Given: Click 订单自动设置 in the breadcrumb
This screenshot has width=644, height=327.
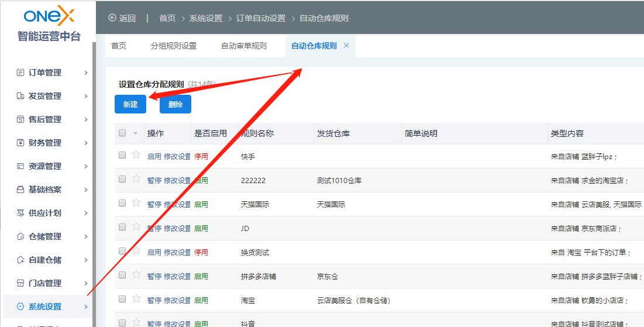Looking at the screenshot, I should coord(261,18).
